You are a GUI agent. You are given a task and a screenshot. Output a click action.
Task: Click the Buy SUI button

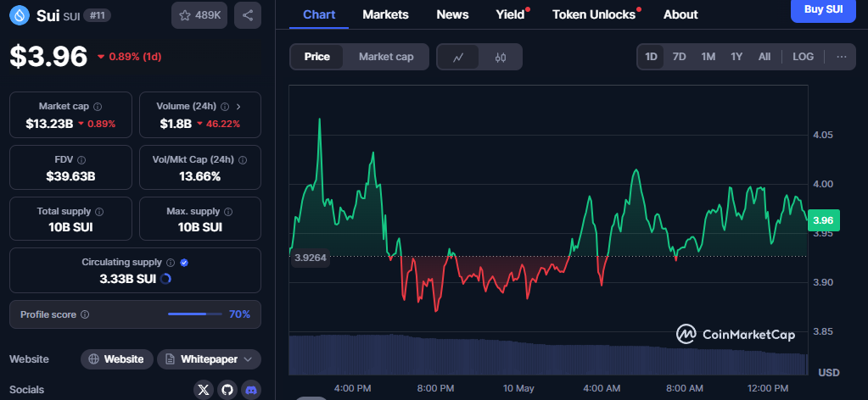[x=823, y=10]
